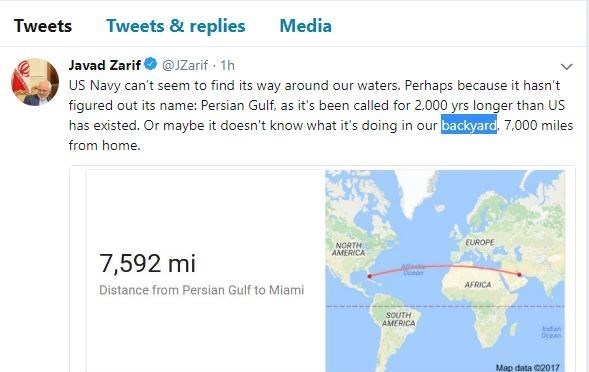The height and width of the screenshot is (372, 589).
Task: Click the Persian Gulf red marker
Action: (x=520, y=275)
